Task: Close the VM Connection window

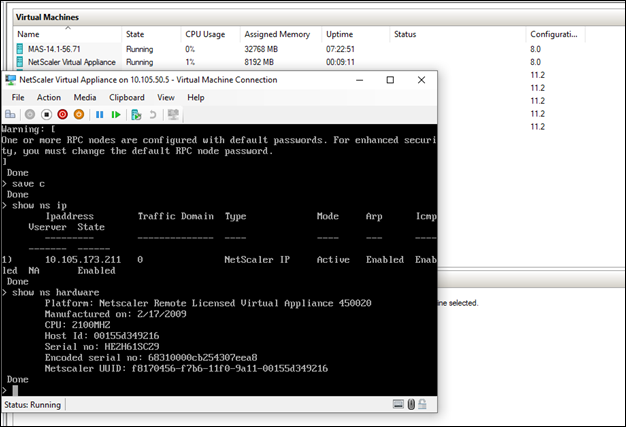Action: point(421,80)
